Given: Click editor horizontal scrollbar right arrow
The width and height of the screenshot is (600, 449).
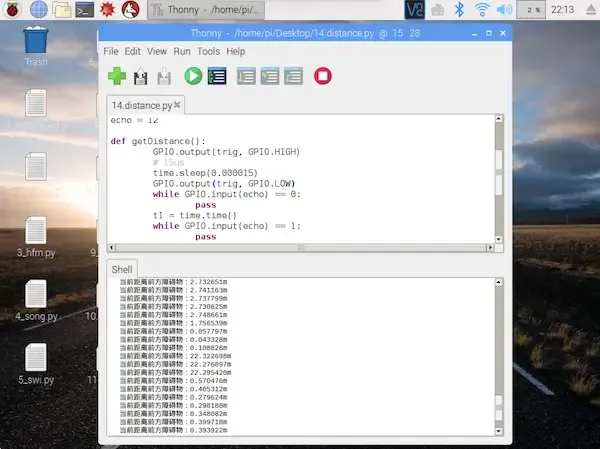Looking at the screenshot, I should point(489,247).
